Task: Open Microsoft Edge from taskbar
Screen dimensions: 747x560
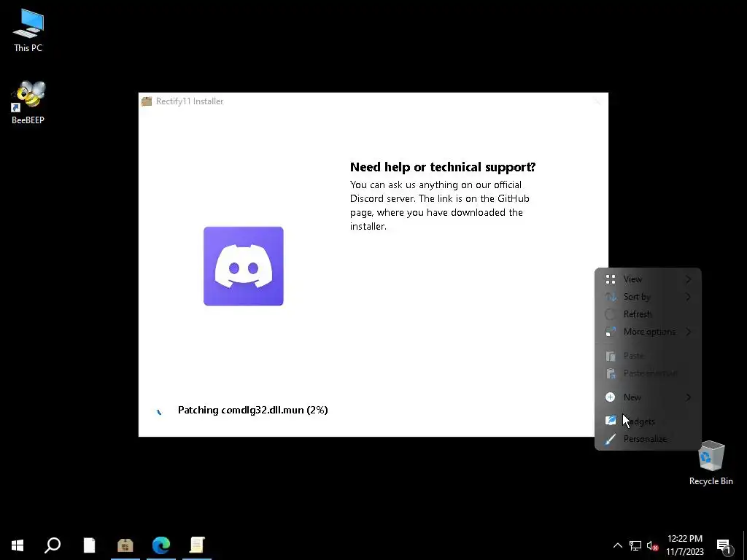Action: tap(161, 545)
